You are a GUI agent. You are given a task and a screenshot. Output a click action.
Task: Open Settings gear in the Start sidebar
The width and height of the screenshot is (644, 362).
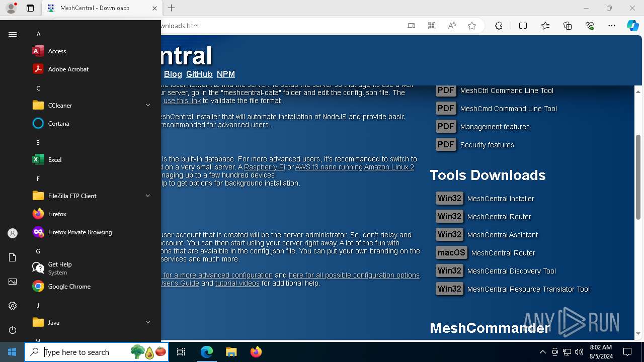(13, 306)
